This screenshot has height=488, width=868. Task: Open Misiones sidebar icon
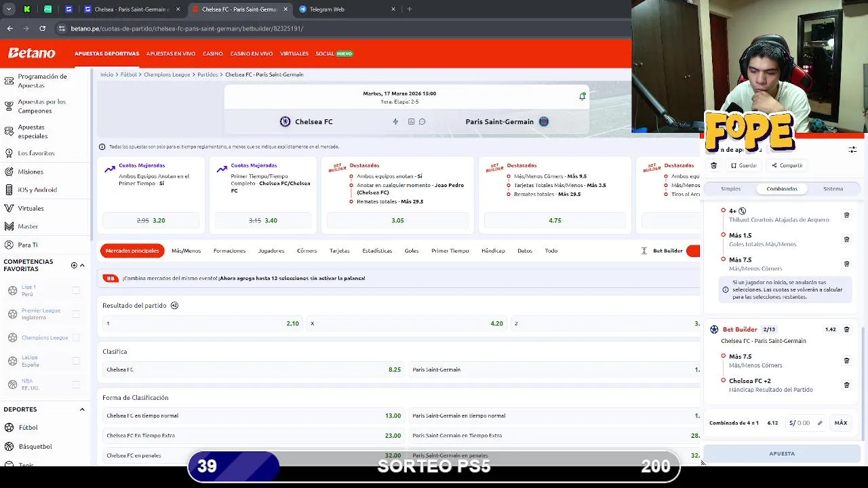click(9, 171)
